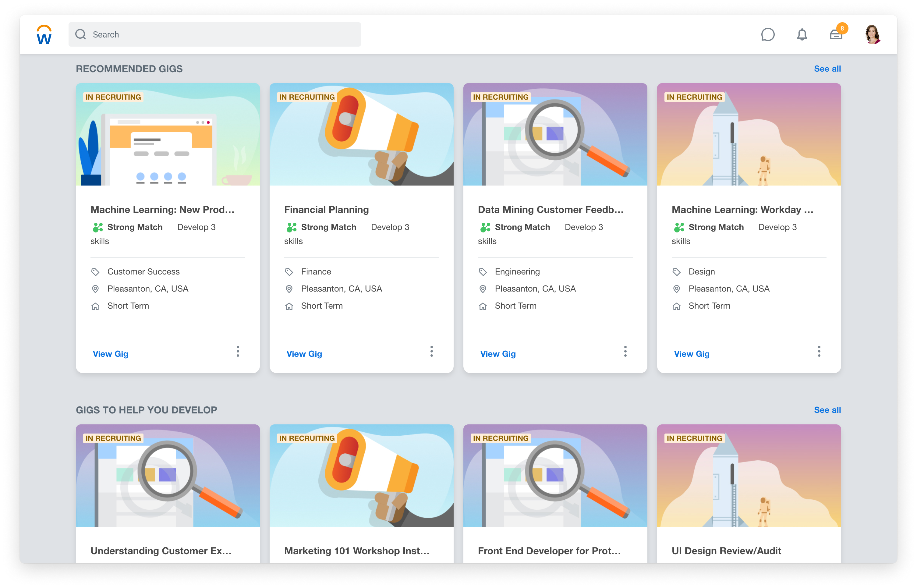Open more options on Financial Planning card

pyautogui.click(x=431, y=351)
